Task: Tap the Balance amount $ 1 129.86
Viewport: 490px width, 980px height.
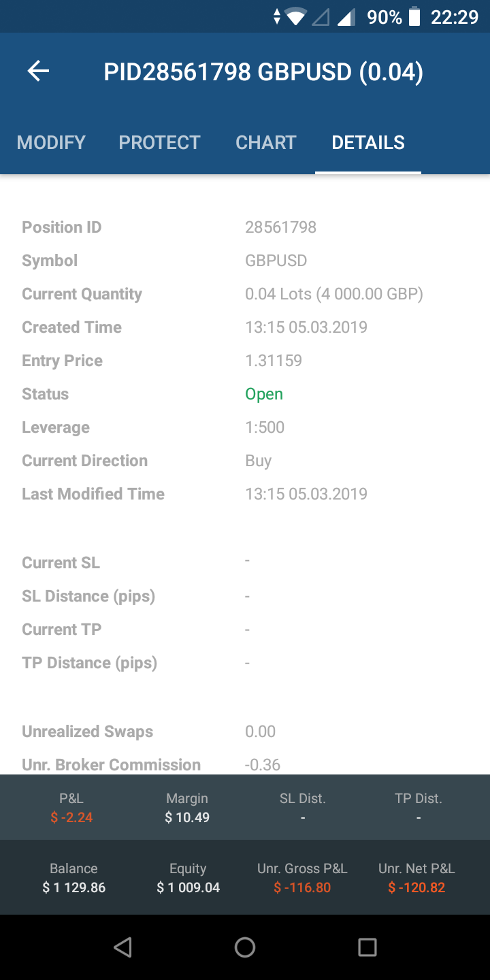Action: pyautogui.click(x=73, y=887)
